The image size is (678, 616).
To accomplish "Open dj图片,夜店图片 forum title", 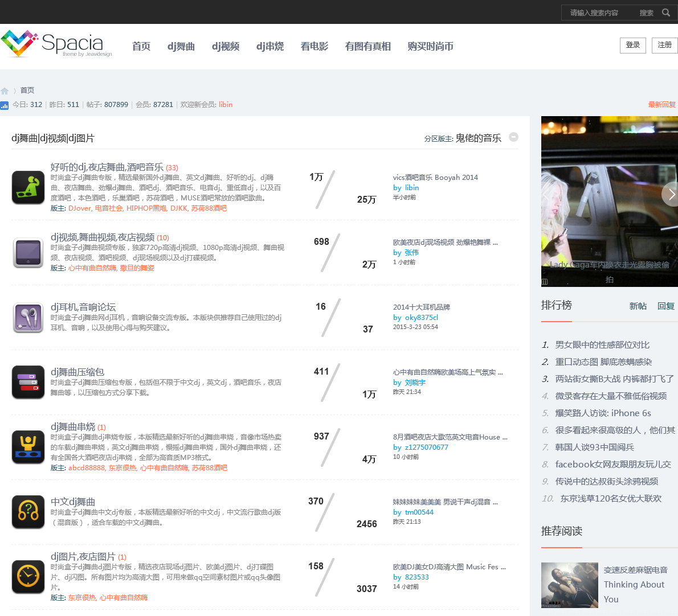I will [x=83, y=557].
